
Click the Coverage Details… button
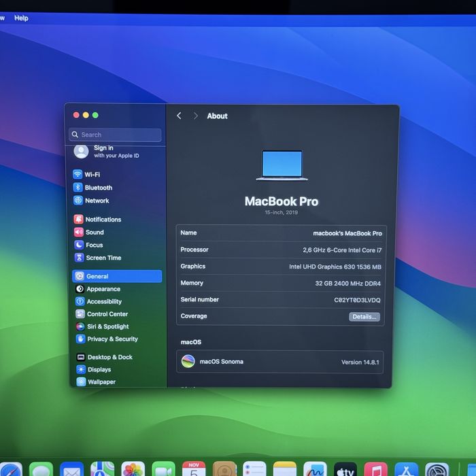click(x=364, y=317)
